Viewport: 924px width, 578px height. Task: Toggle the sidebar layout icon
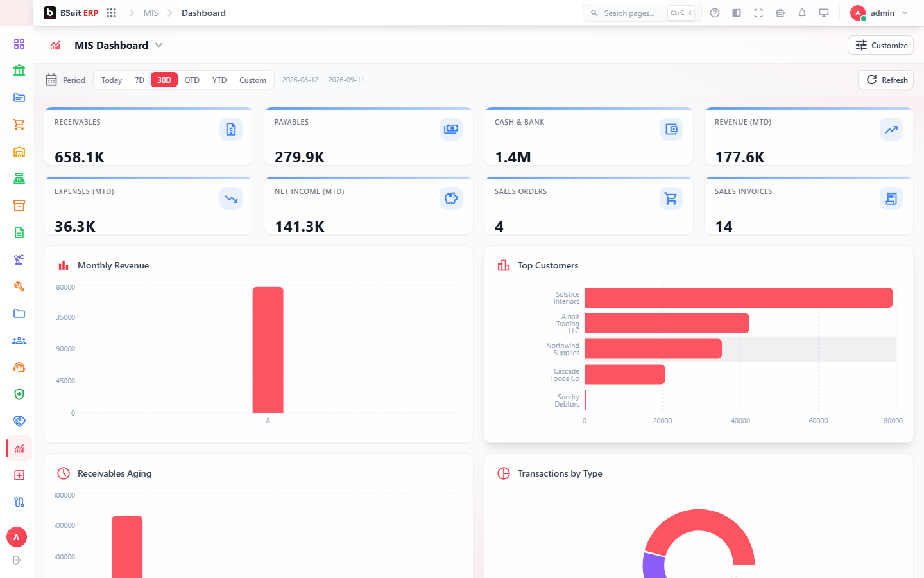point(737,13)
